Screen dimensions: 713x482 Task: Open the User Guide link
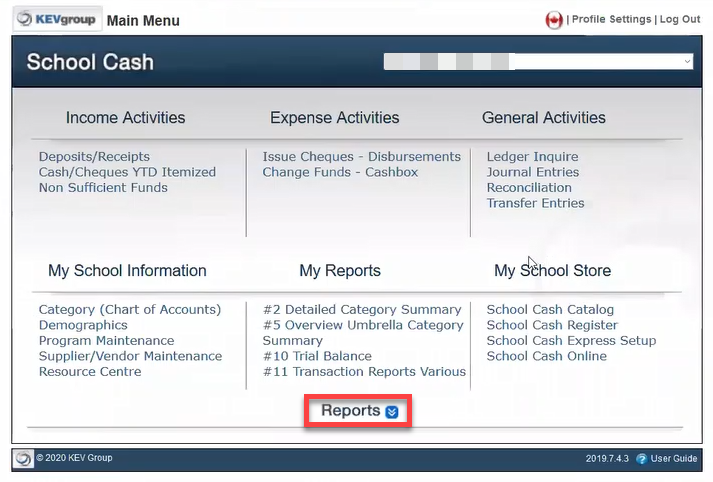pyautogui.click(x=673, y=458)
